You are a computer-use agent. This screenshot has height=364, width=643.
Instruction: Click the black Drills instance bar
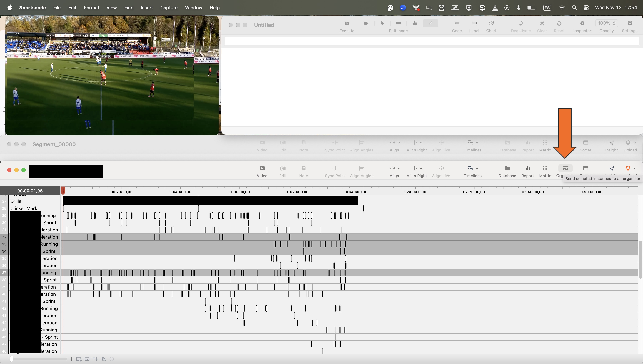pyautogui.click(x=210, y=201)
